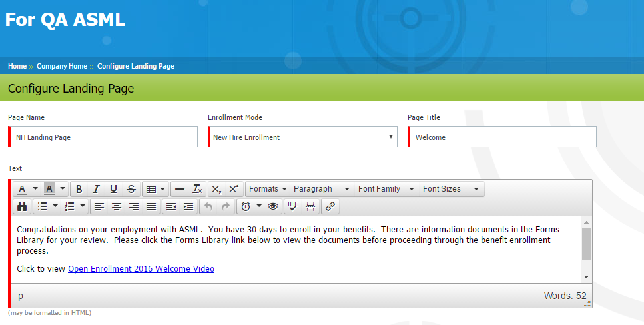The width and height of the screenshot is (644, 325).
Task: Open Company Home breadcrumb link
Action: [x=62, y=66]
